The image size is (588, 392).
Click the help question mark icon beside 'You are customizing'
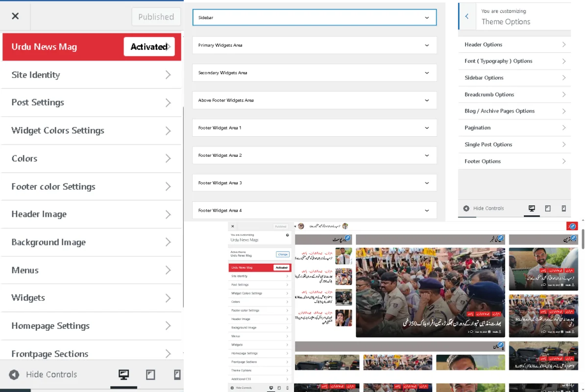(x=287, y=235)
